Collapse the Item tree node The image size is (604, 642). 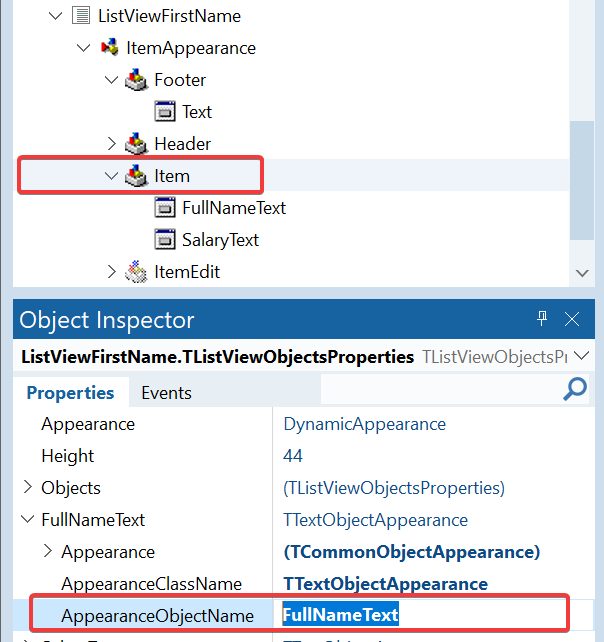111,176
